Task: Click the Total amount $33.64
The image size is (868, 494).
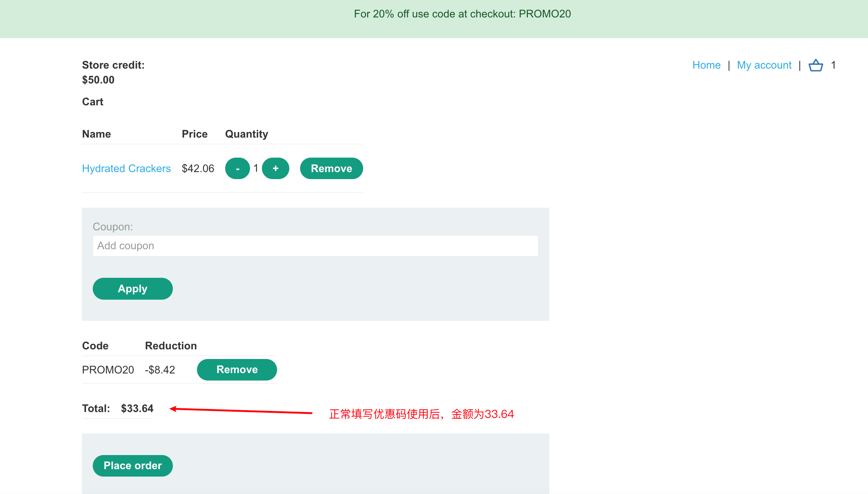Action: point(137,408)
